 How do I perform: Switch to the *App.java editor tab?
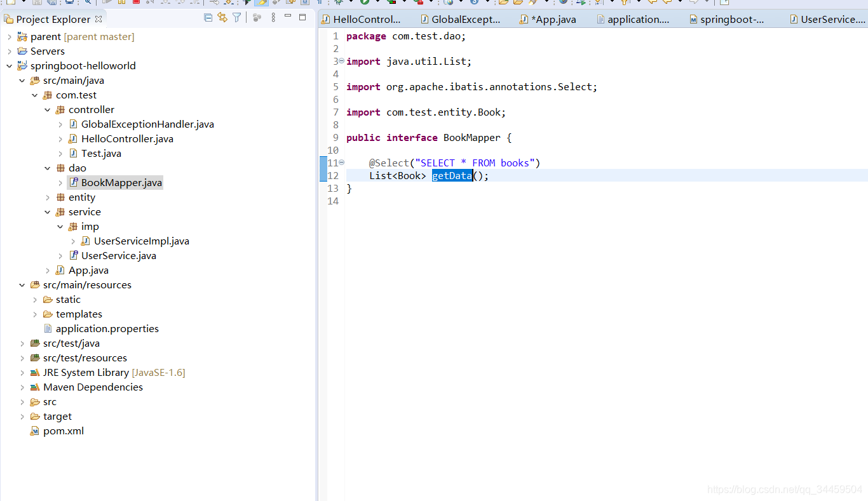(548, 19)
